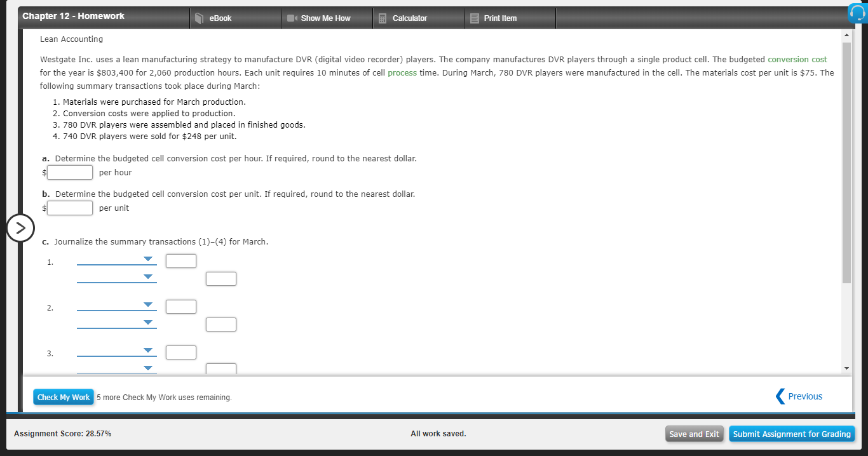
Task: Open the conversion cost glossary link
Action: click(797, 59)
